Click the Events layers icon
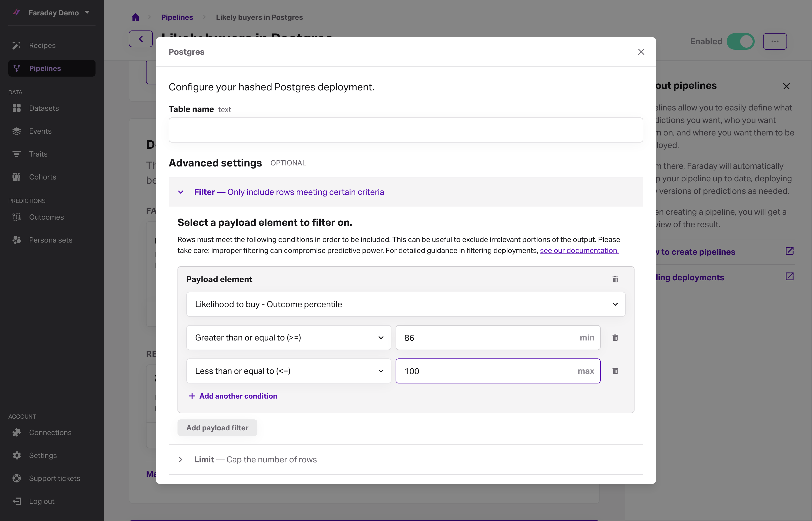 tap(17, 131)
